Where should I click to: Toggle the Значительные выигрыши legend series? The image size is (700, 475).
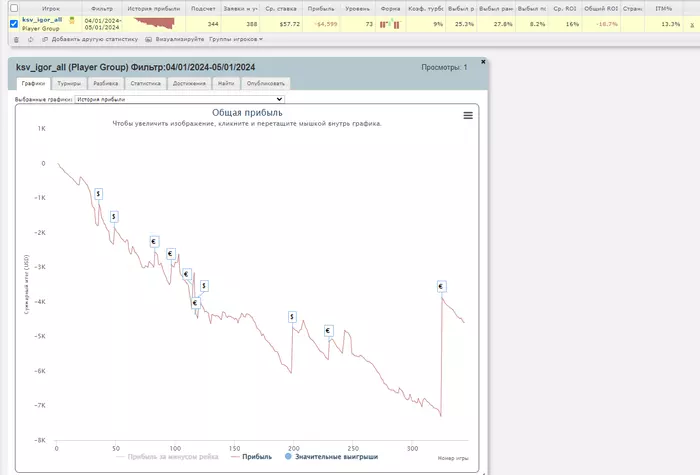[331, 457]
